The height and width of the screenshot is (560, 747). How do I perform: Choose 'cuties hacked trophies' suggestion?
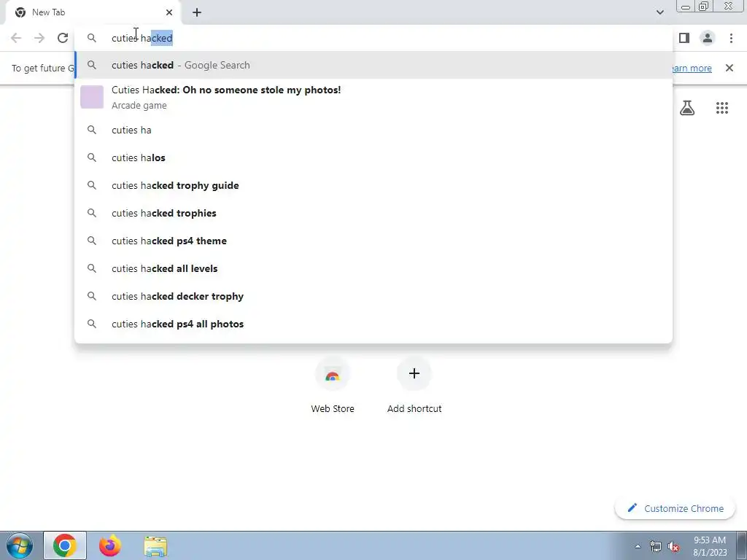[373, 213]
